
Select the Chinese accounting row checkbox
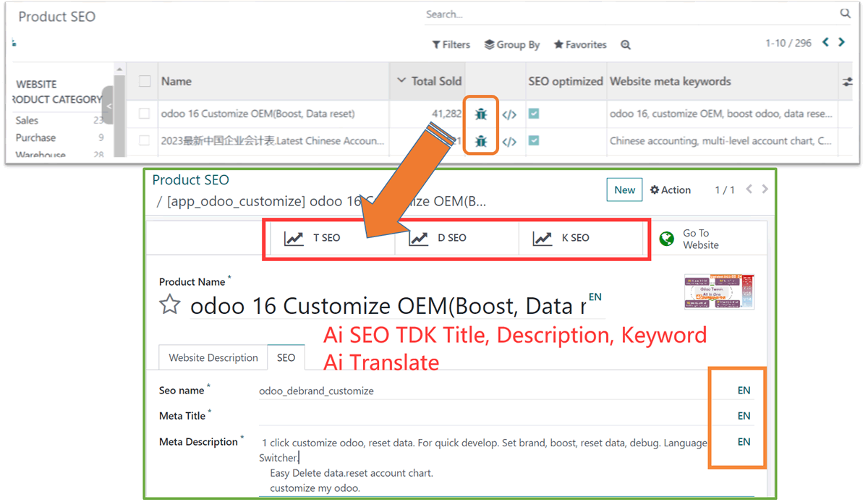click(x=145, y=141)
